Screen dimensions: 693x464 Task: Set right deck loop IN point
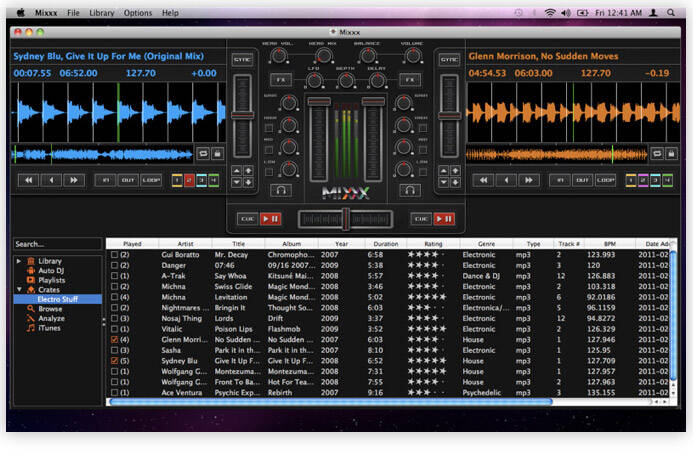pos(560,180)
